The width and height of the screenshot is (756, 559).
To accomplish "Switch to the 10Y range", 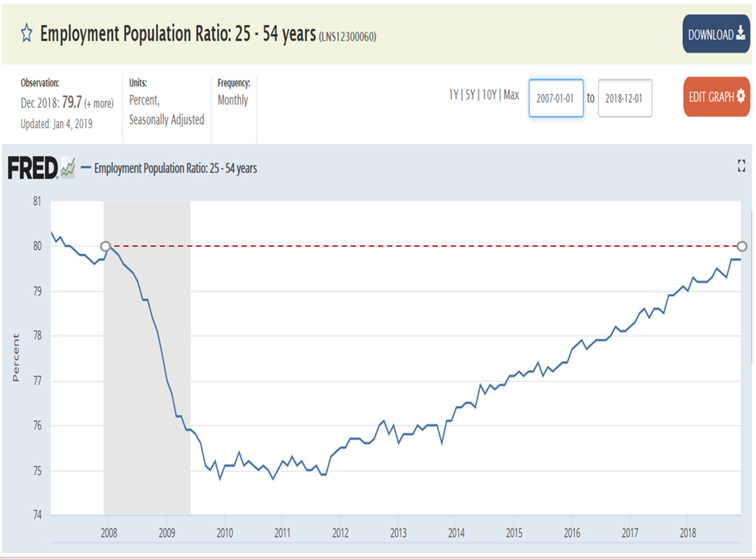I will click(x=489, y=95).
